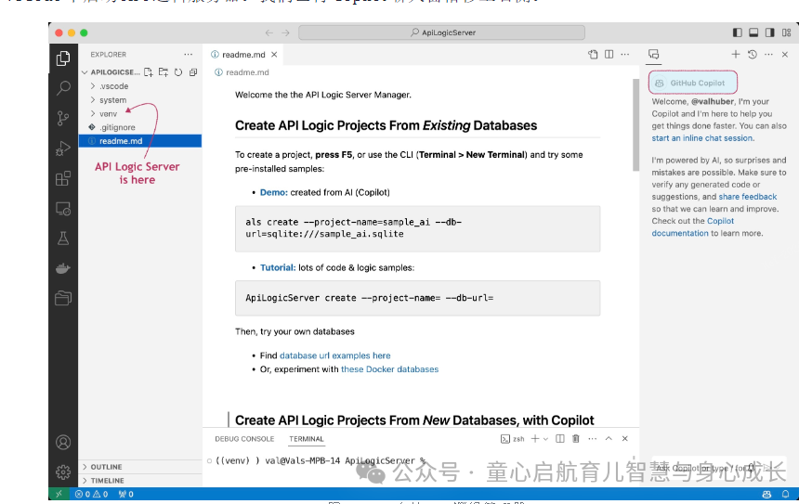This screenshot has width=812, height=504.
Task: Click the share feedback link
Action: click(x=747, y=197)
